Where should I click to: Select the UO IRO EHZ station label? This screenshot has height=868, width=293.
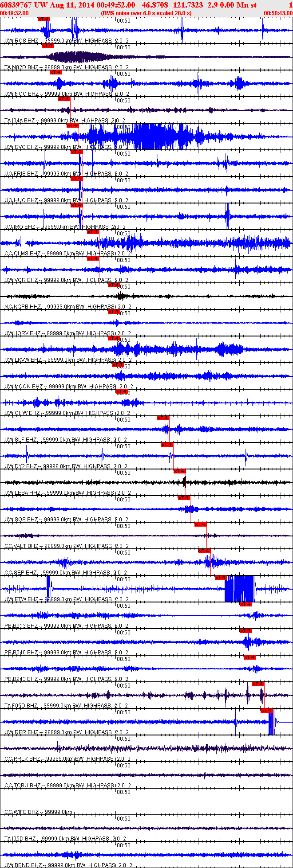(x=20, y=227)
